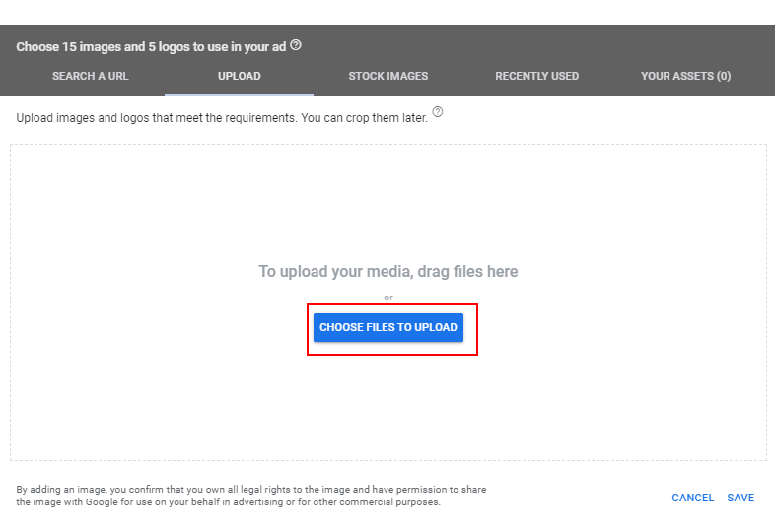Click the underline indicator beneath the Upload tab
The width and height of the screenshot is (775, 532).
[x=240, y=94]
